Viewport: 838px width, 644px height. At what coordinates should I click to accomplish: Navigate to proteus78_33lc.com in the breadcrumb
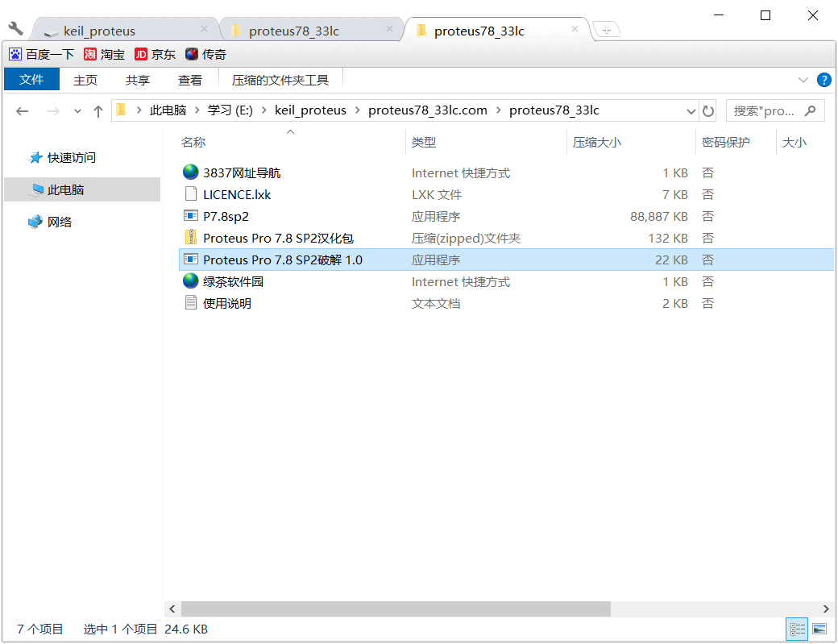point(428,110)
